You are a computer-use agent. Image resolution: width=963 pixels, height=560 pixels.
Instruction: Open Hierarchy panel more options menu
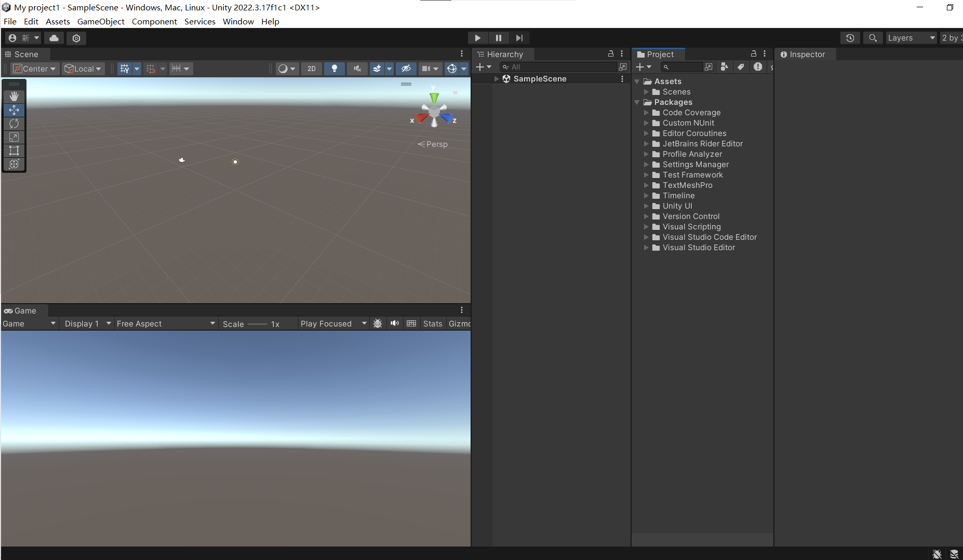tap(622, 53)
